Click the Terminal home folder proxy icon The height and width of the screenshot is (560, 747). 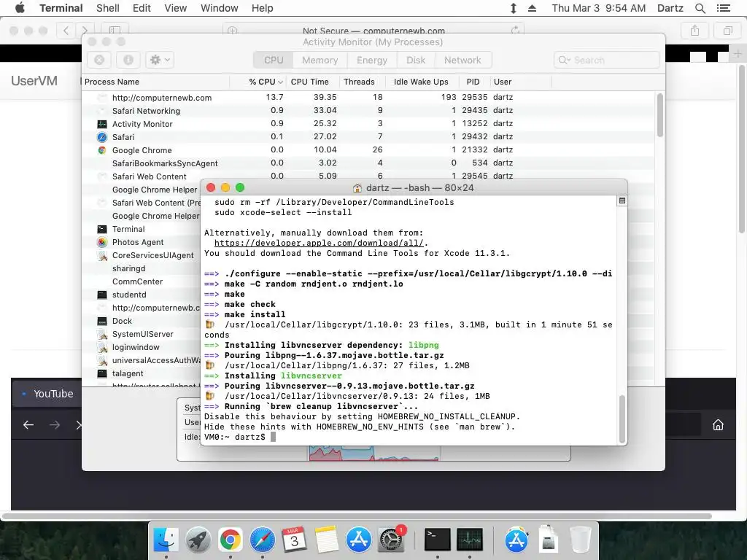pos(357,188)
